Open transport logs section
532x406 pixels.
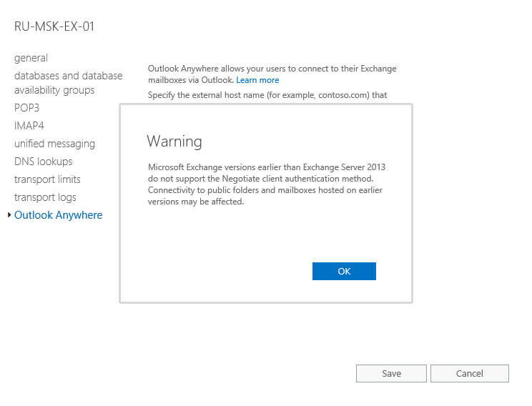click(45, 197)
